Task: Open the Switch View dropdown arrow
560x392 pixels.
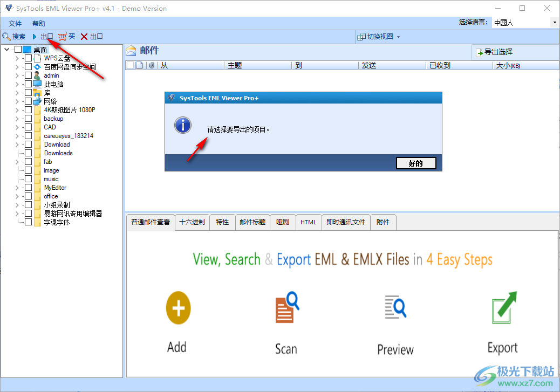Action: click(x=399, y=37)
